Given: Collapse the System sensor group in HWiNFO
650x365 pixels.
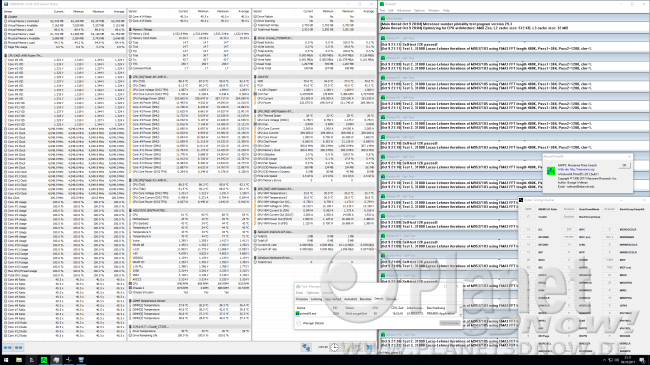Looking at the screenshot, I should (6, 17).
